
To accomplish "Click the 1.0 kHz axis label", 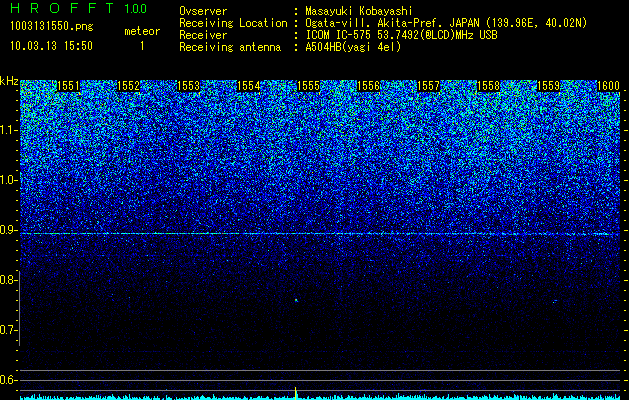I will [x=8, y=180].
